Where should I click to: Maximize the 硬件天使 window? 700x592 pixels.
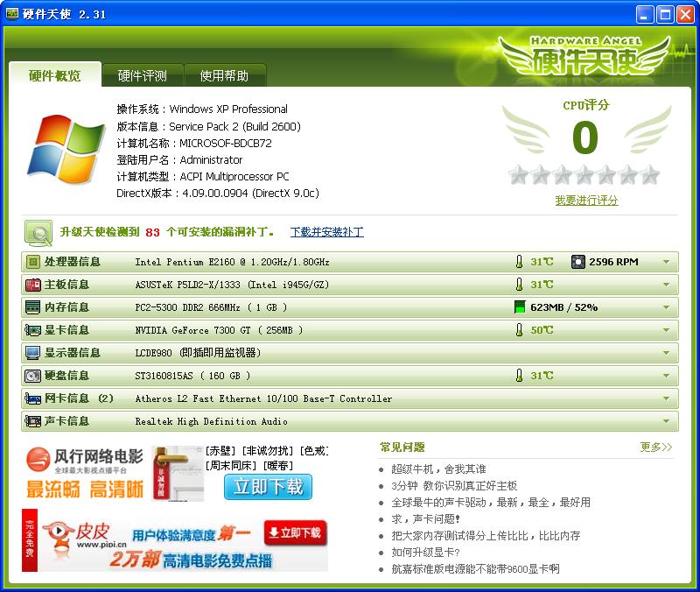click(664, 15)
